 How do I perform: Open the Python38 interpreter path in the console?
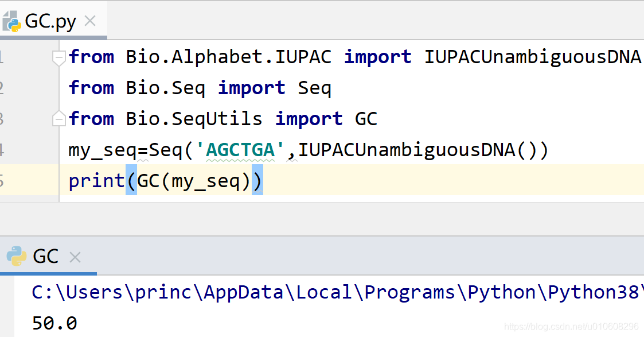(287, 292)
